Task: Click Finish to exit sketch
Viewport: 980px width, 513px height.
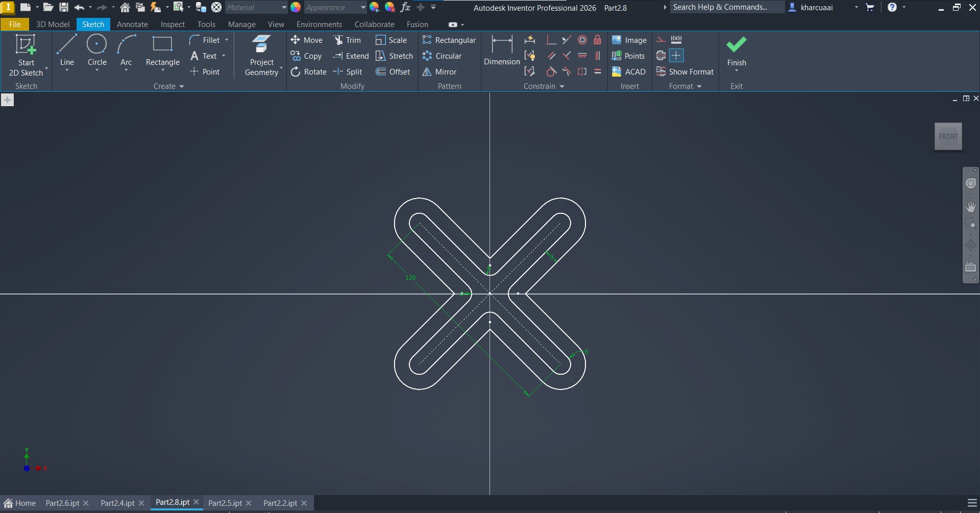Action: (x=736, y=51)
